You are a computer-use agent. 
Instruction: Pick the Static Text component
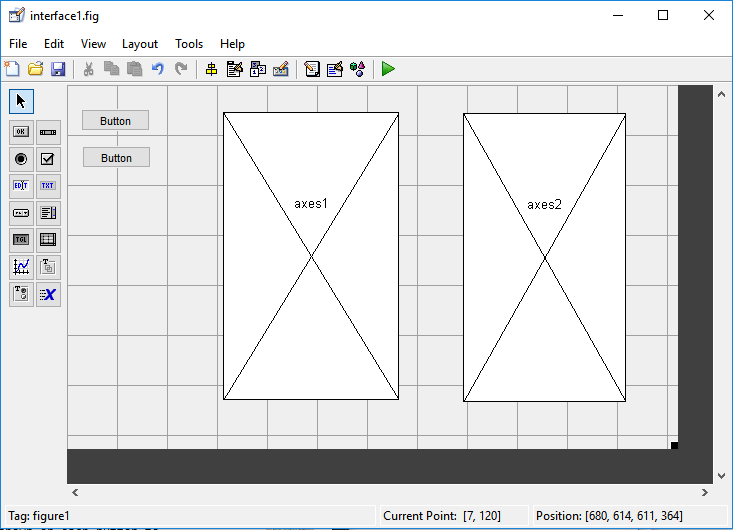tap(48, 186)
